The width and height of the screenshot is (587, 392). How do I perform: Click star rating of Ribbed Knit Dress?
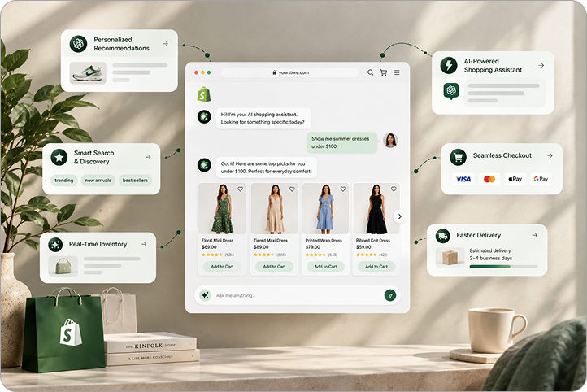(x=367, y=255)
